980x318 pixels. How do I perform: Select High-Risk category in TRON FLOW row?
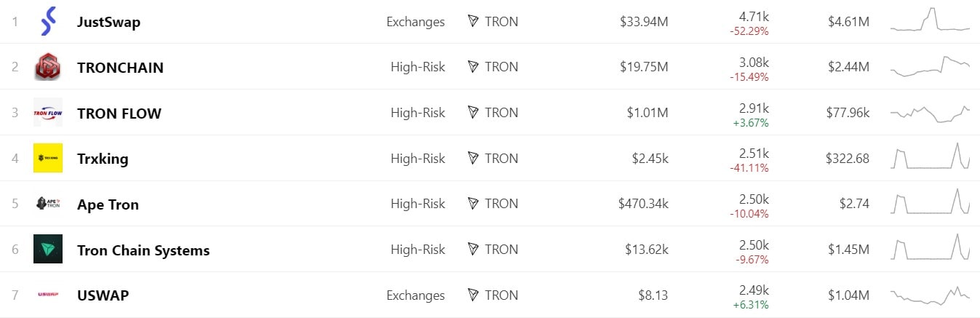418,113
